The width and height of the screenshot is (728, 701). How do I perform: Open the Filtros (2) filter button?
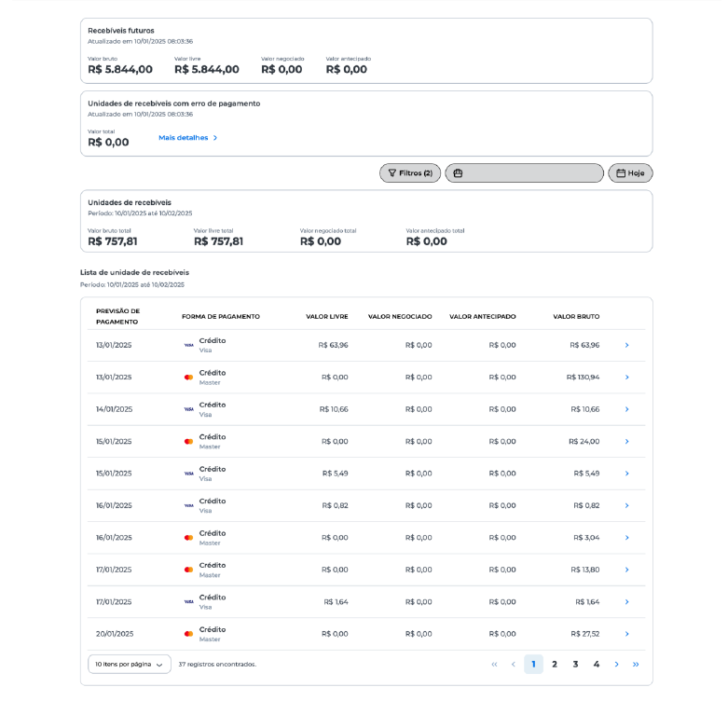[410, 173]
